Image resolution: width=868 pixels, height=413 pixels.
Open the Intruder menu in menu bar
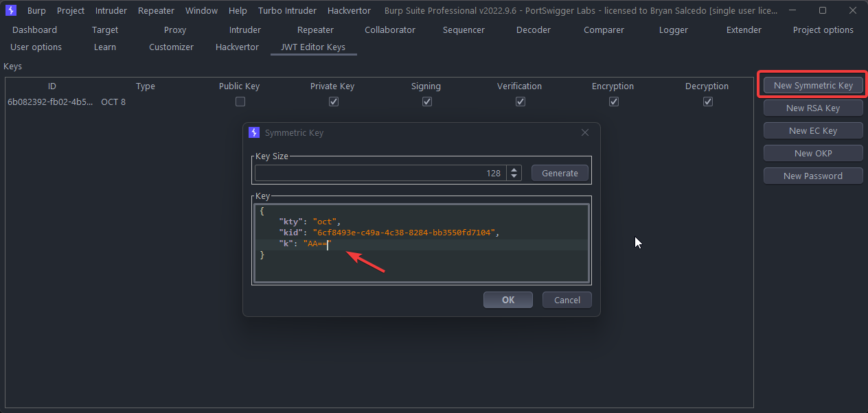pyautogui.click(x=111, y=10)
